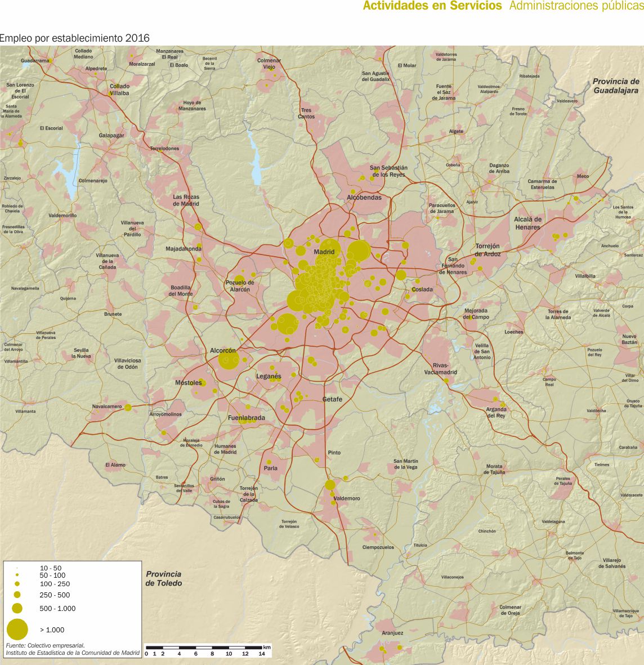Select the yellow bubble above the Valdemoro label
The height and width of the screenshot is (665, 644).
(330, 485)
